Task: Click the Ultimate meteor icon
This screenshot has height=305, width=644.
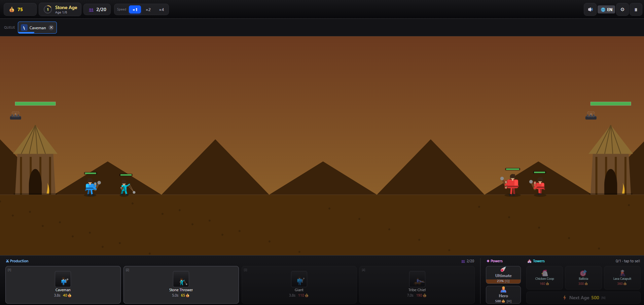Action: pyautogui.click(x=503, y=269)
